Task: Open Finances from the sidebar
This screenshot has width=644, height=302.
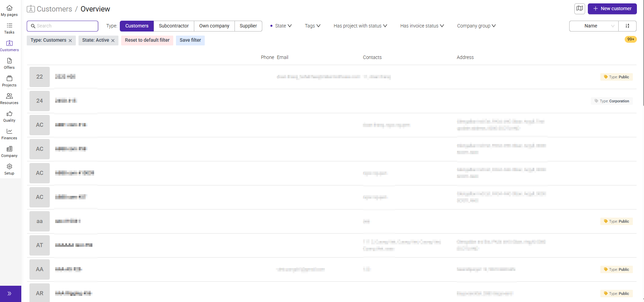Action: (x=9, y=134)
